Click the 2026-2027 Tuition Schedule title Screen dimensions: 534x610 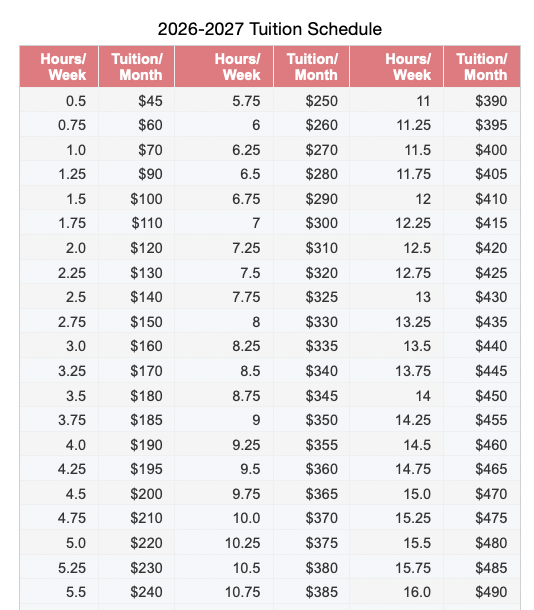pos(270,29)
